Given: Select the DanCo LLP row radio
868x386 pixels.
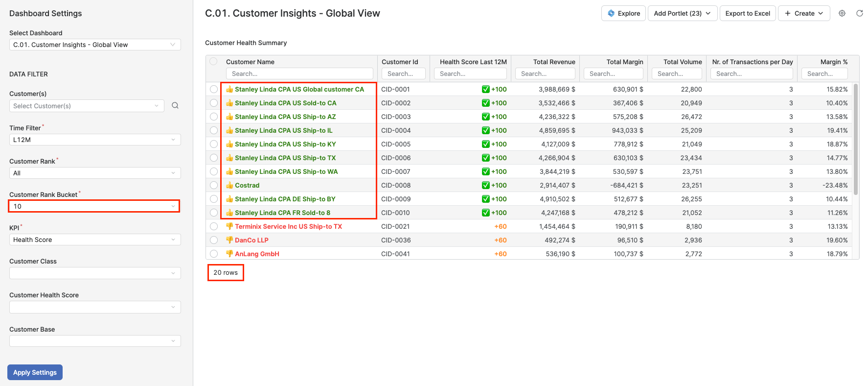Looking at the screenshot, I should (214, 240).
